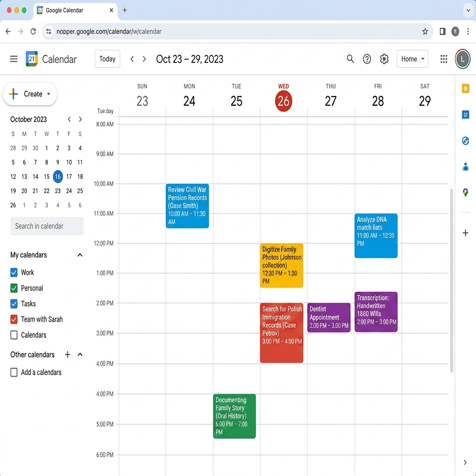Image resolution: width=476 pixels, height=476 pixels.
Task: Click the October 2023 mini calendar title
Action: click(28, 119)
